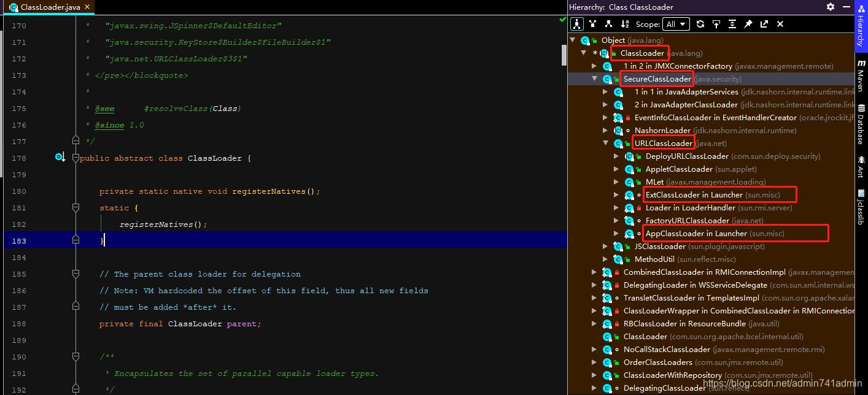Open Hierarchy panel settings gear

point(831,7)
